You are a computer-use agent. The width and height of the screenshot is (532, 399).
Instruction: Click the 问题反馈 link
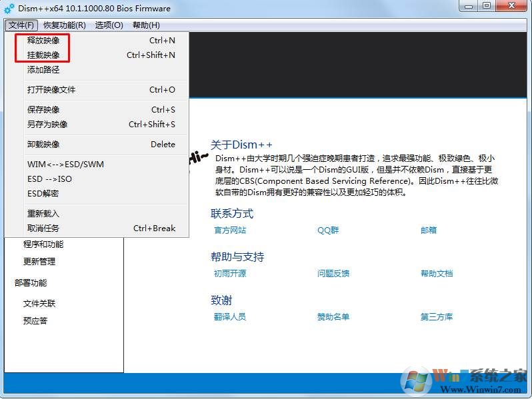coord(333,274)
